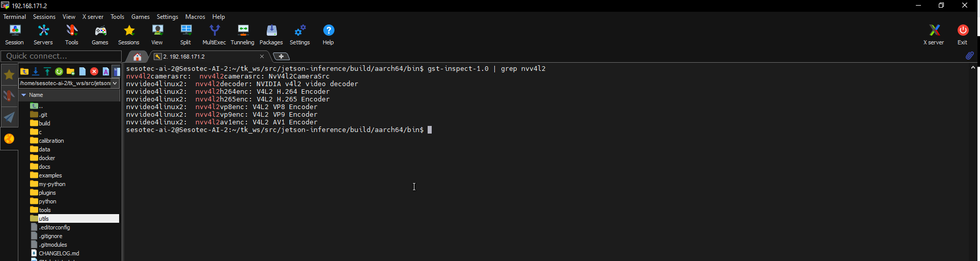Click the Quick connect field
This screenshot has height=261, width=980.
click(x=61, y=56)
